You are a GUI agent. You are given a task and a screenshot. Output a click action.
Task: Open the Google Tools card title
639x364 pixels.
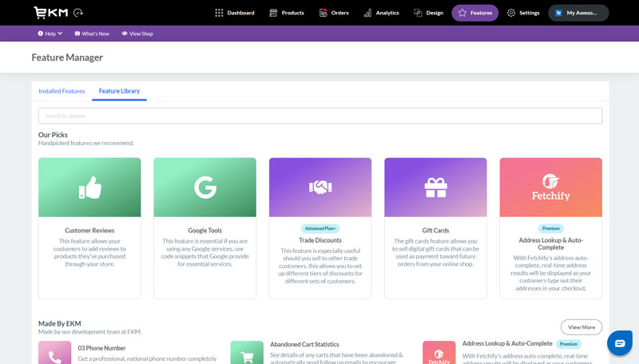pyautogui.click(x=205, y=231)
